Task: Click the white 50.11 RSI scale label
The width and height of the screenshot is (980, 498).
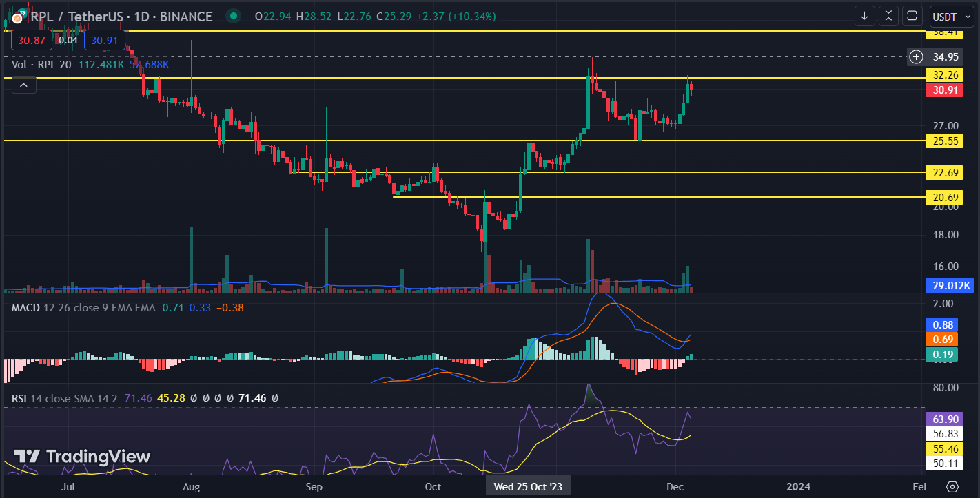Action: tap(943, 464)
